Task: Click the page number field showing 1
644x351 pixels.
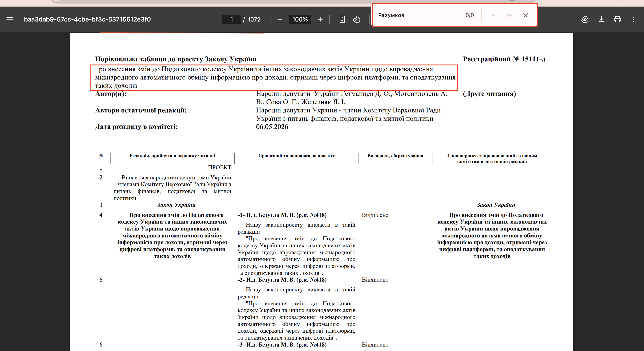Action: (x=232, y=19)
